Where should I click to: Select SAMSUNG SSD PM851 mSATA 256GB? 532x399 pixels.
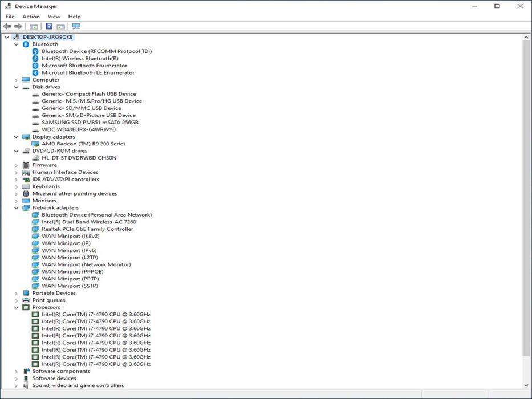[x=90, y=122]
